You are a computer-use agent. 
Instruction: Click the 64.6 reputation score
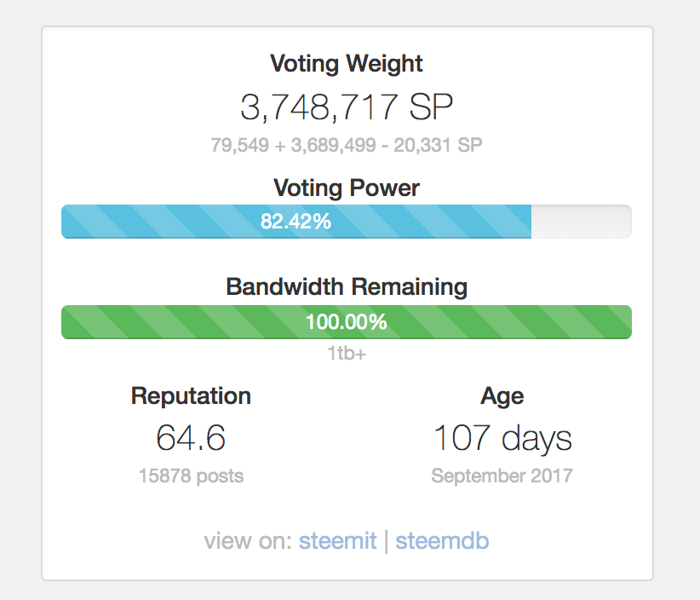tap(191, 438)
